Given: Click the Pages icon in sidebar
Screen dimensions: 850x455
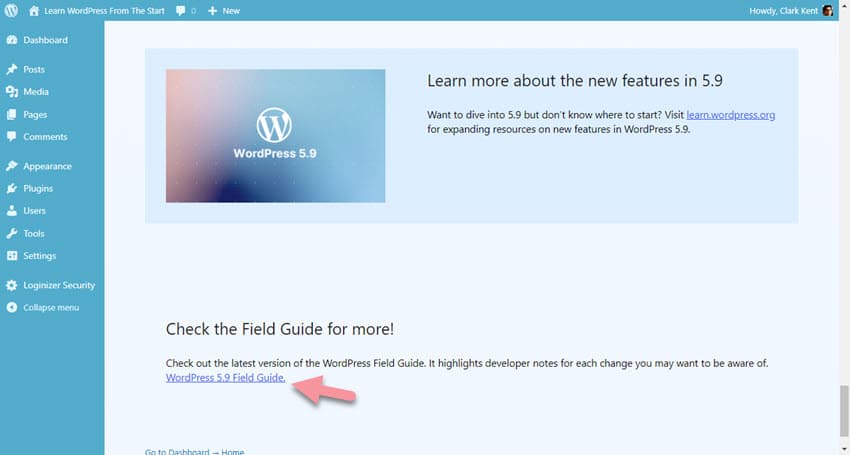Looking at the screenshot, I should tap(12, 114).
